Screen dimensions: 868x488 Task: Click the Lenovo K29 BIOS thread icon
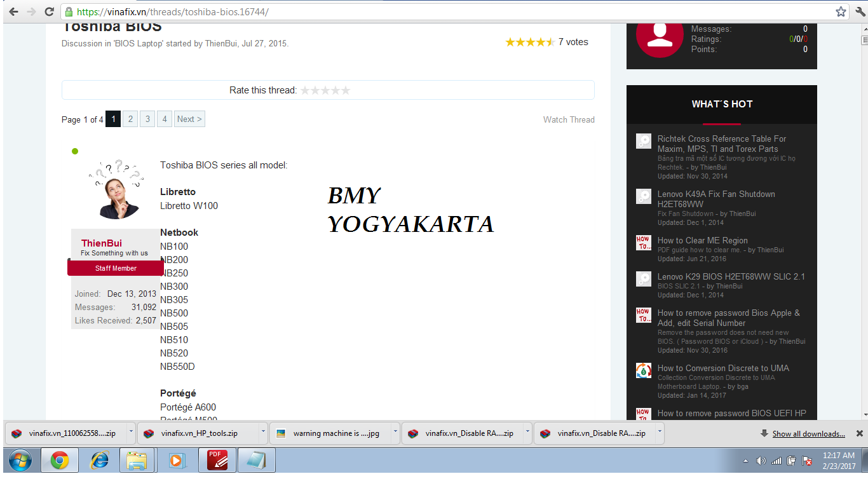click(x=644, y=279)
